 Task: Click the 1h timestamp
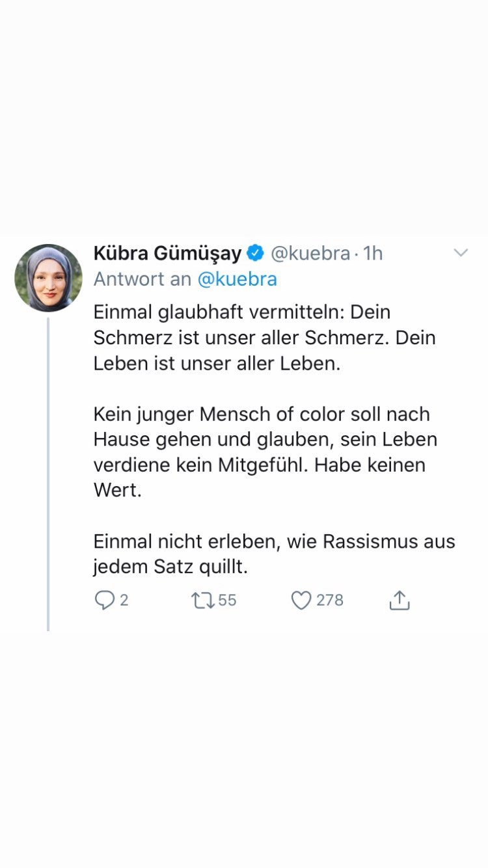373,253
